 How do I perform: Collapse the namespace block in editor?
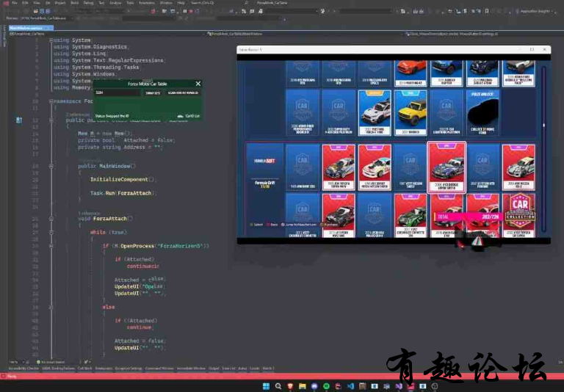point(51,101)
